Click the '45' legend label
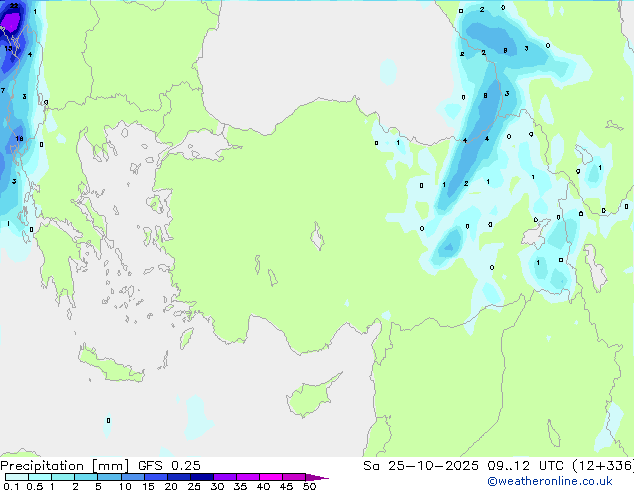Viewport: 634px width, 490px height. [286, 486]
